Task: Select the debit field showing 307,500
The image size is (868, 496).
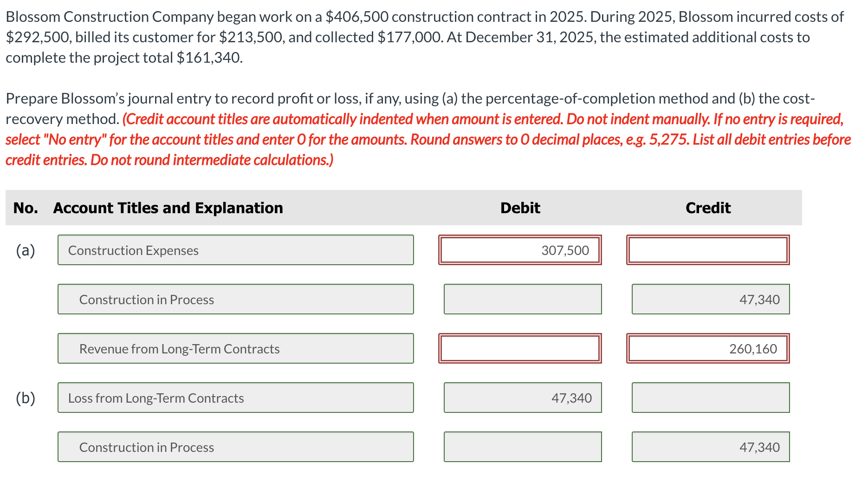Action: [x=520, y=250]
